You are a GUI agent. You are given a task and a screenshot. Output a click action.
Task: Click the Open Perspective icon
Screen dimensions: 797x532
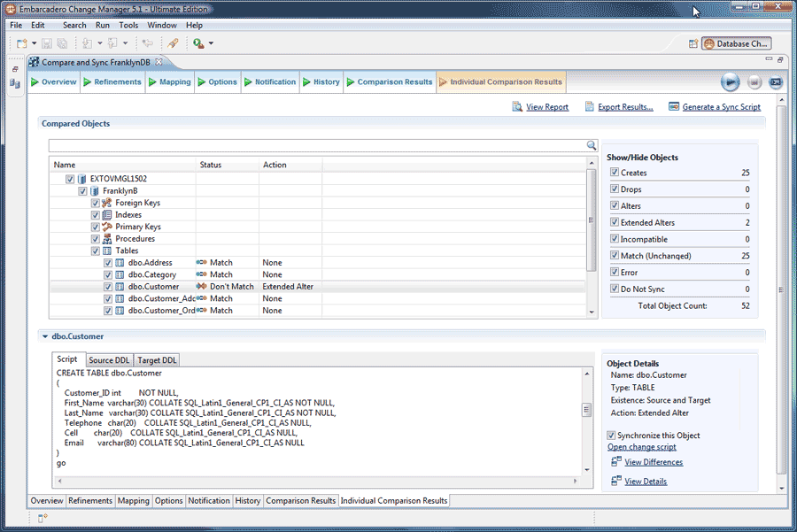[x=693, y=43]
